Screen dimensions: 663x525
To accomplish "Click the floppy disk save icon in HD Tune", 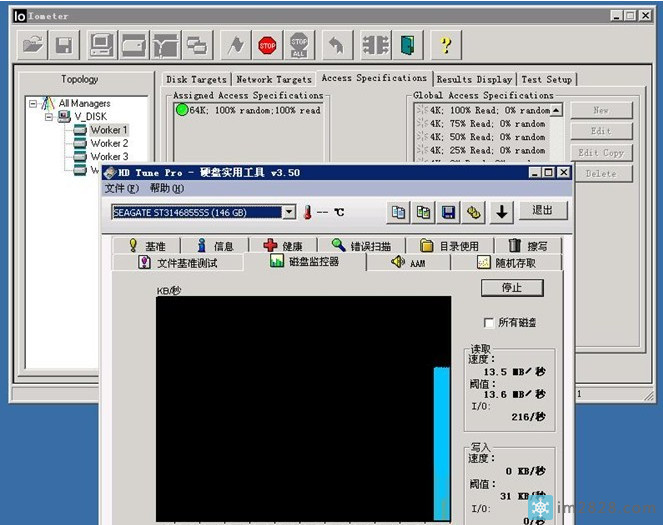I will pyautogui.click(x=449, y=212).
